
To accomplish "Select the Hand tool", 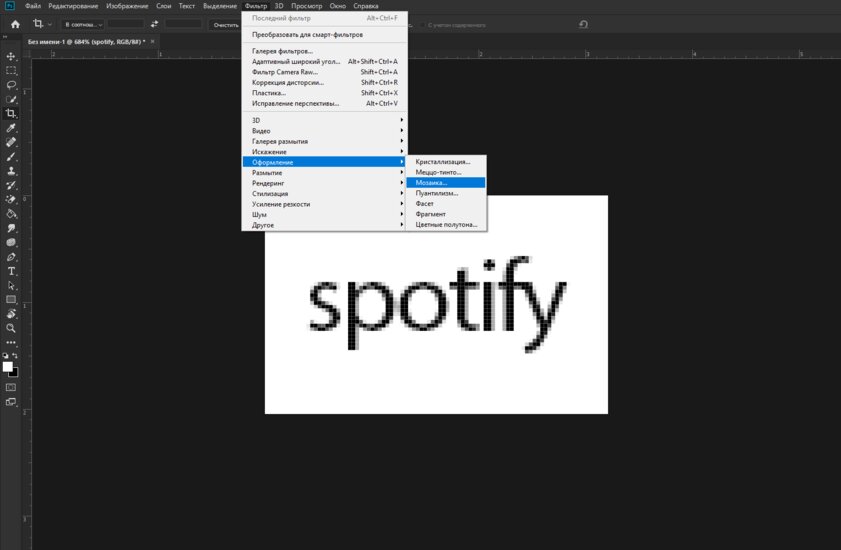I will point(11,314).
